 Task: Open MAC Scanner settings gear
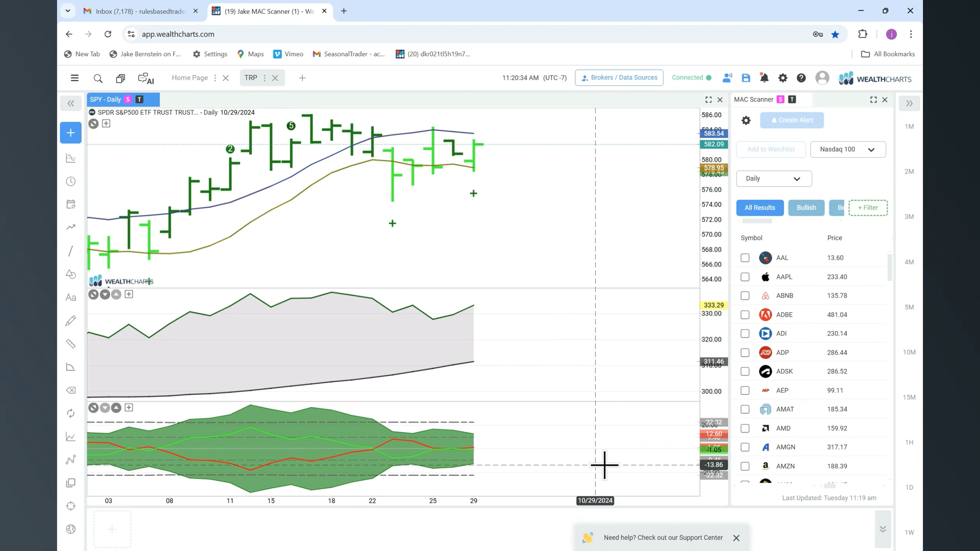point(746,120)
